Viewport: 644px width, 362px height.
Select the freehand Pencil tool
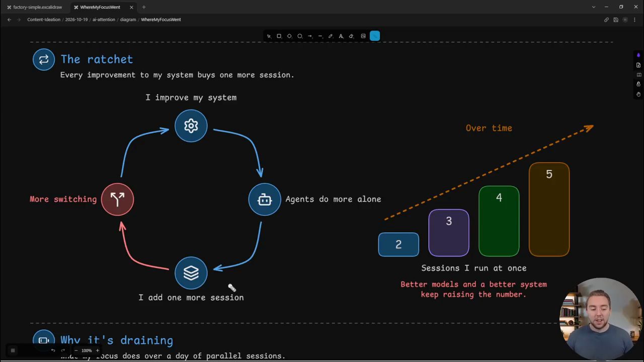[x=331, y=36]
